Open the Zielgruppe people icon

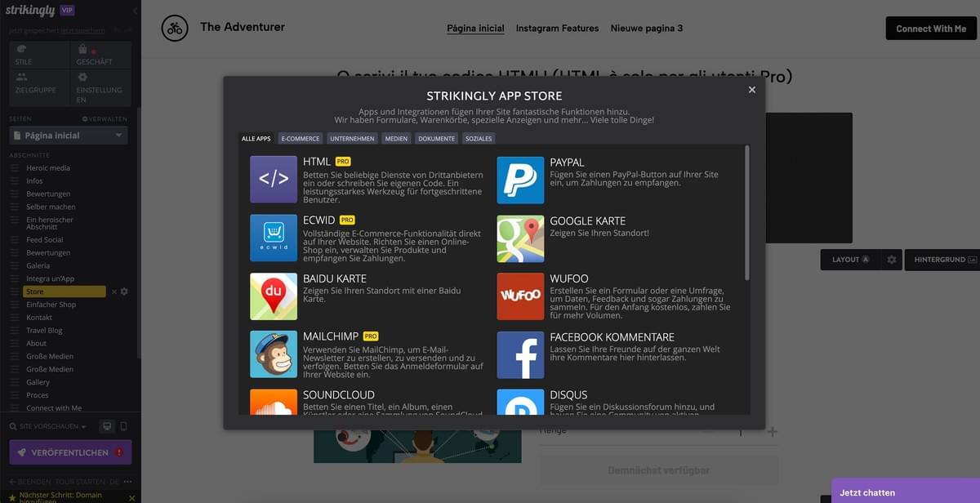click(22, 77)
